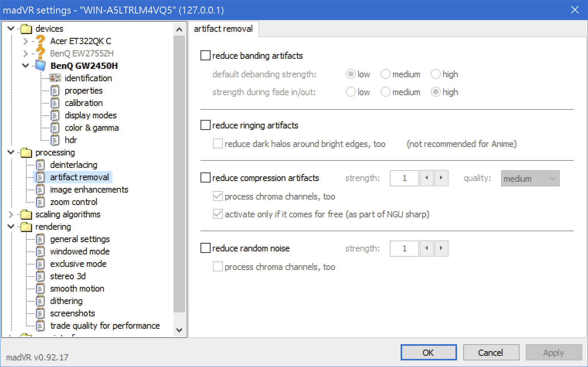
Task: Click the random noise strength value field
Action: (x=404, y=248)
